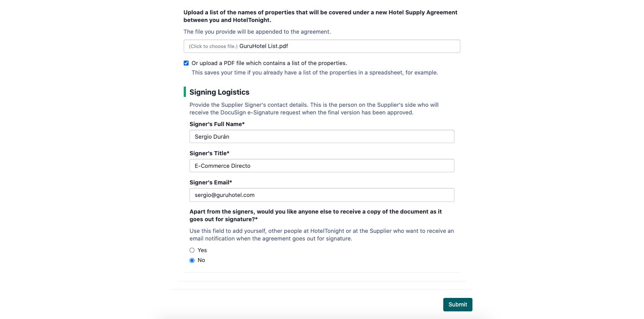Click the "Signer's Title*" label
Image resolution: width=644 pixels, height=319 pixels.
[x=209, y=153]
